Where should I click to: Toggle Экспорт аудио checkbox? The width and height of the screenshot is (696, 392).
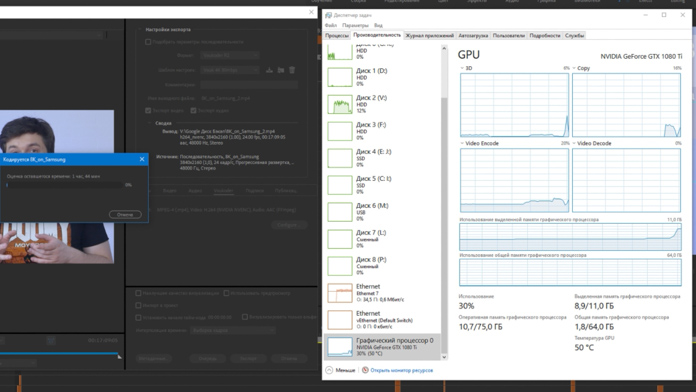click(194, 111)
